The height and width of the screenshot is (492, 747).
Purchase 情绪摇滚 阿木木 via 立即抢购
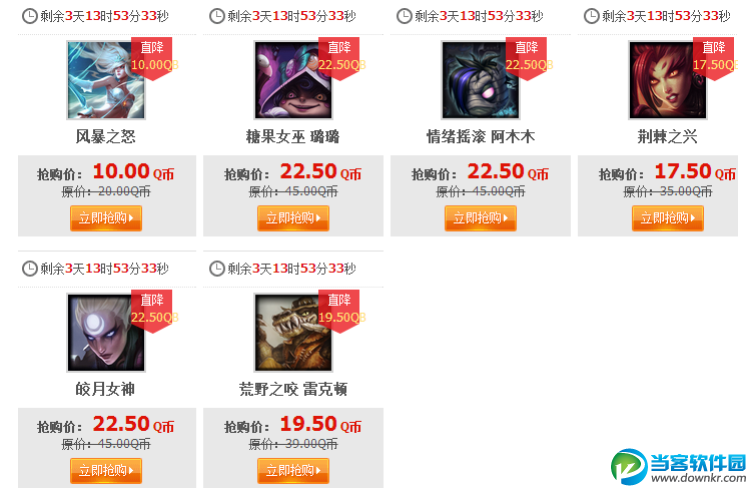pyautogui.click(x=480, y=218)
